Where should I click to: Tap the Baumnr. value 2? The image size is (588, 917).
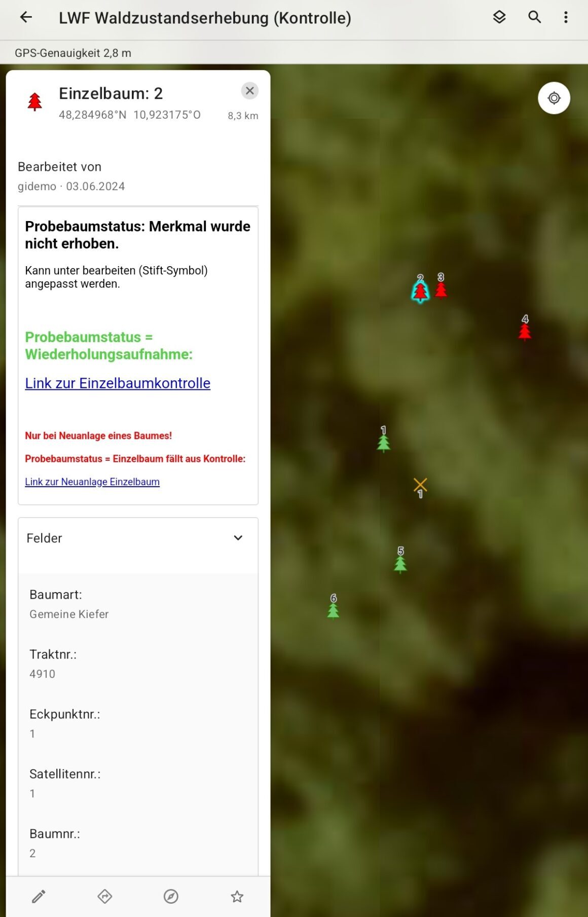(x=32, y=853)
